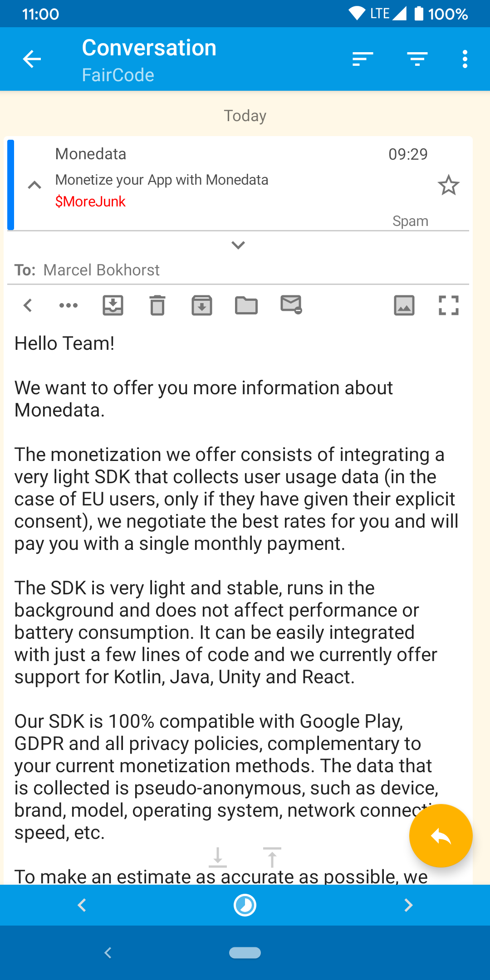
Task: Open the sort order menu
Action: [363, 59]
